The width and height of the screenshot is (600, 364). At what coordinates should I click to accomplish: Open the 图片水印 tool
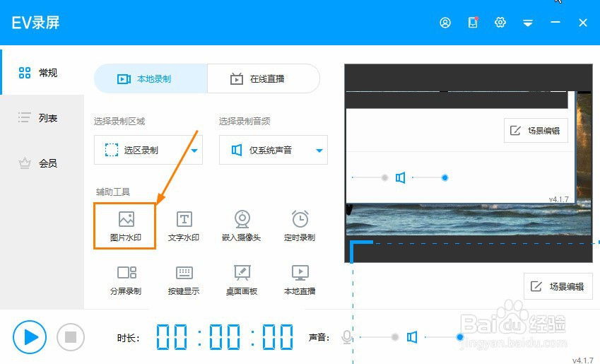(125, 226)
